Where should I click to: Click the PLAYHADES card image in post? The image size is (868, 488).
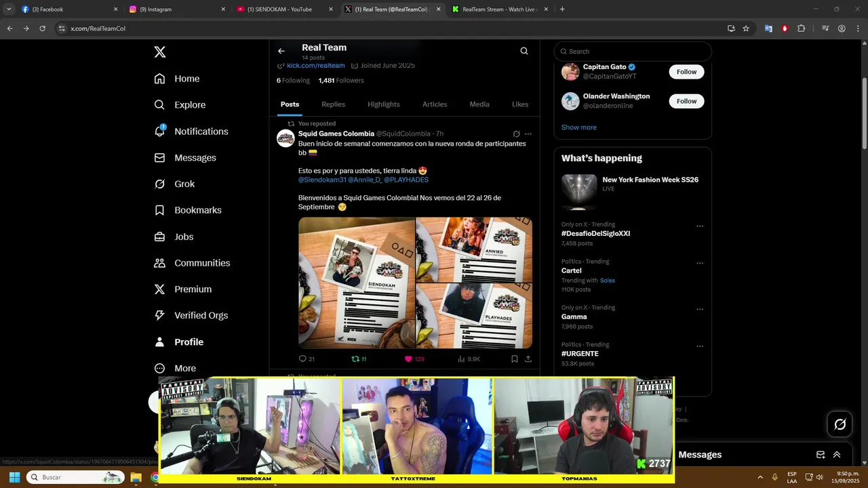point(474,316)
